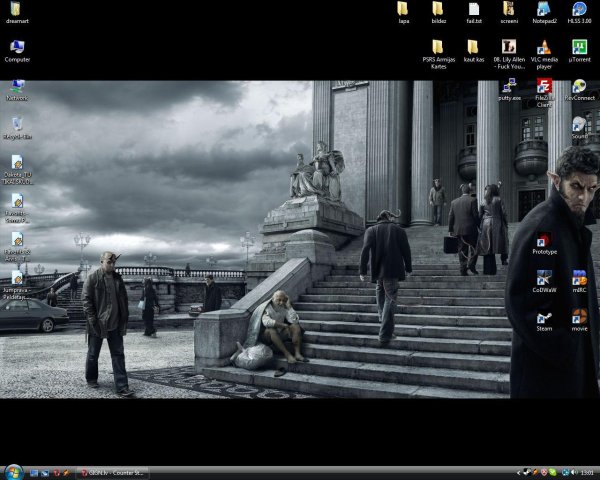Select the putty.exe desktop icon

click(x=508, y=86)
